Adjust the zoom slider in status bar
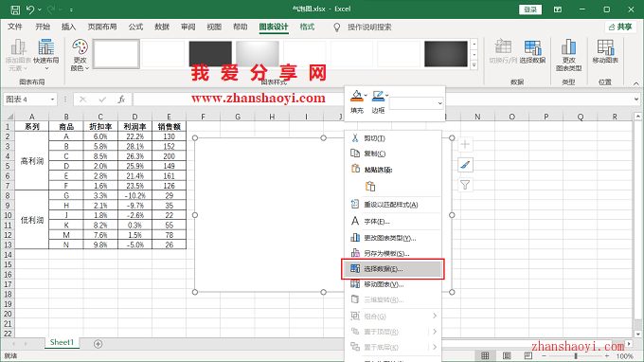Viewport: 644px width, 362px height. [x=576, y=355]
